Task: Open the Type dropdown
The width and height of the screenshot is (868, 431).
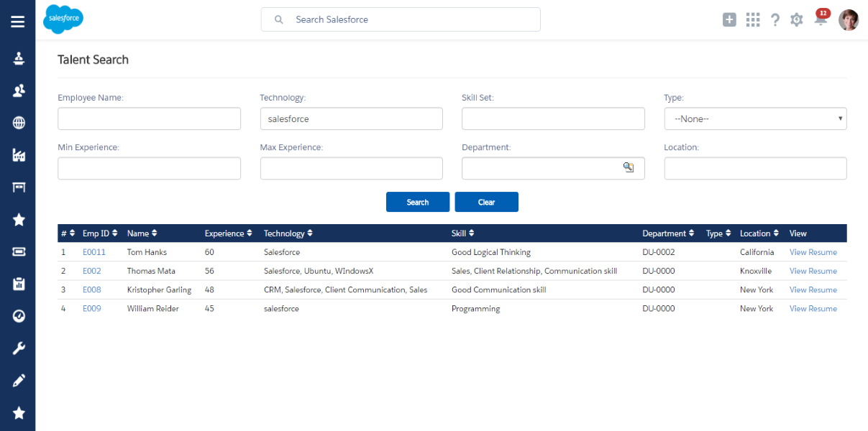Action: coord(755,119)
